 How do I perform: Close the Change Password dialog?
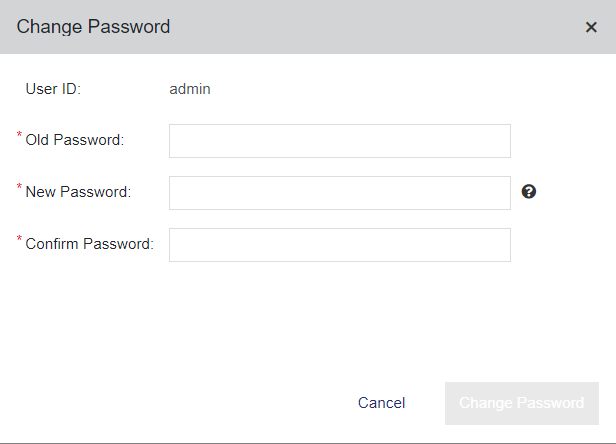pos(591,27)
